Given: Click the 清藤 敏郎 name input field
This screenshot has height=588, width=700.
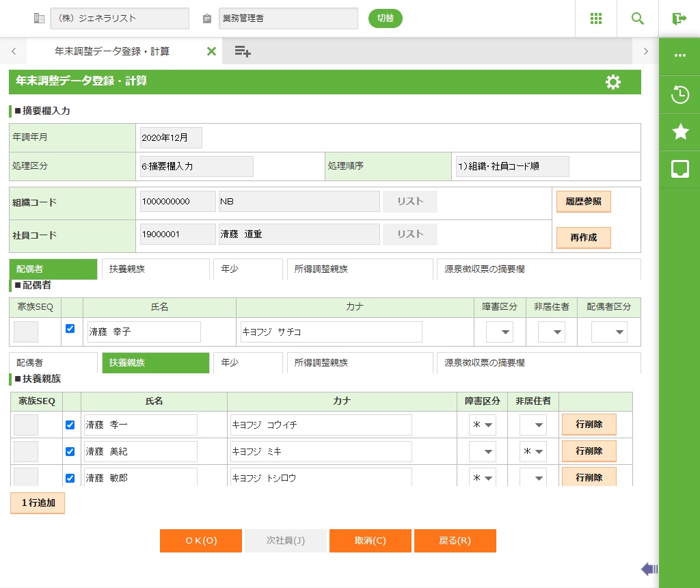Looking at the screenshot, I should click(x=140, y=478).
